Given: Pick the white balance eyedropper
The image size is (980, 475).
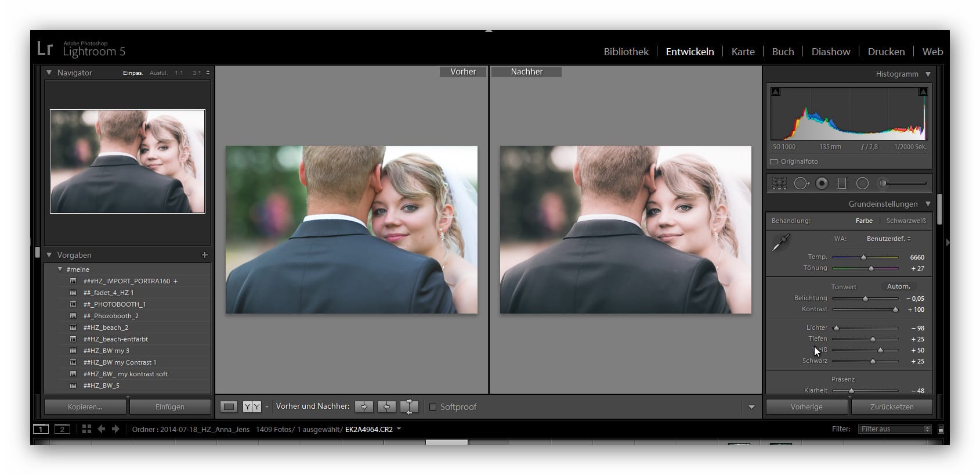Looking at the screenshot, I should click(x=781, y=242).
